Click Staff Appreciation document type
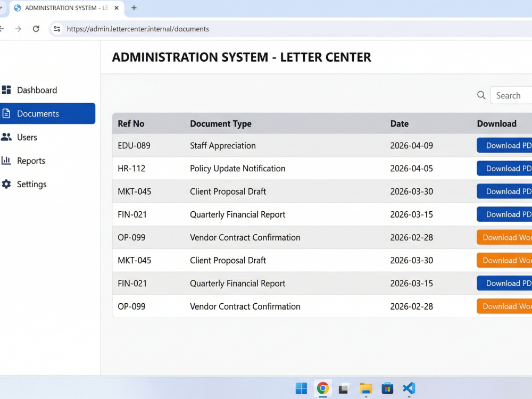The image size is (532, 399). click(223, 146)
